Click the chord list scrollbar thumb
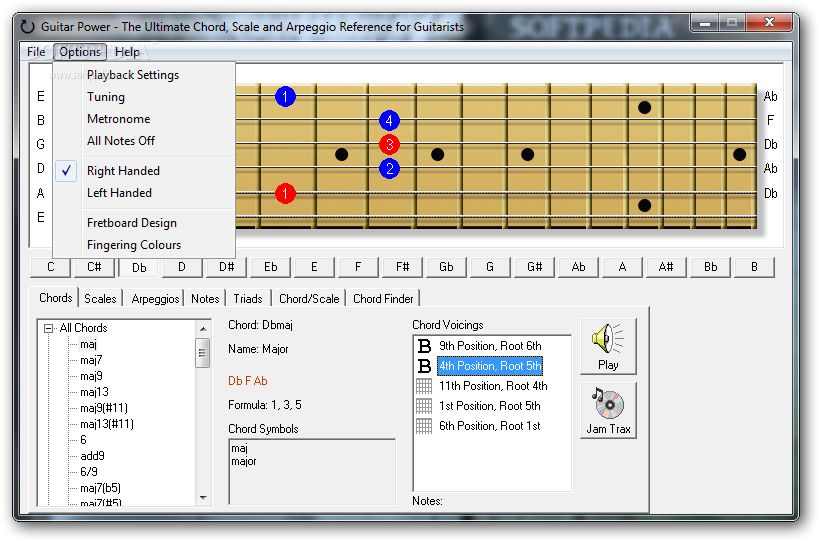The height and width of the screenshot is (542, 820). 203,353
